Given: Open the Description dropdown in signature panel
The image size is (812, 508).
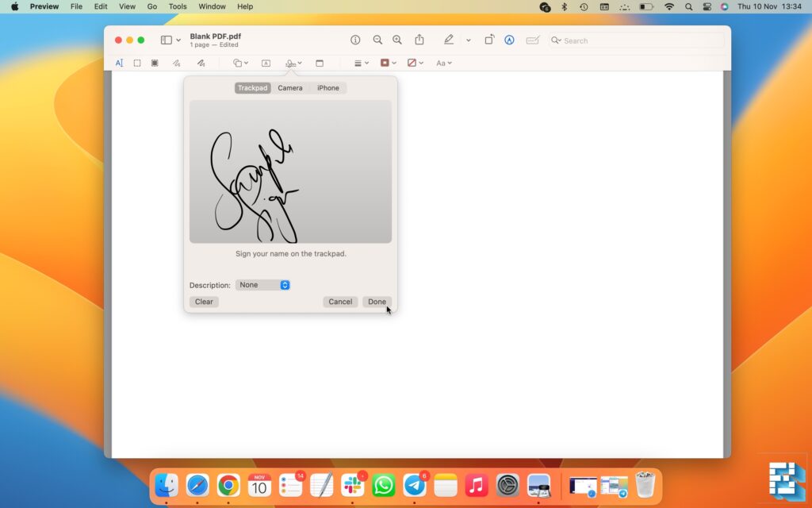Looking at the screenshot, I should point(262,284).
